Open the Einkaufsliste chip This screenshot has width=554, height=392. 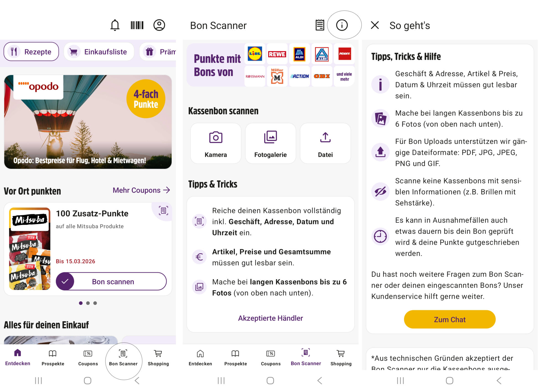[99, 52]
